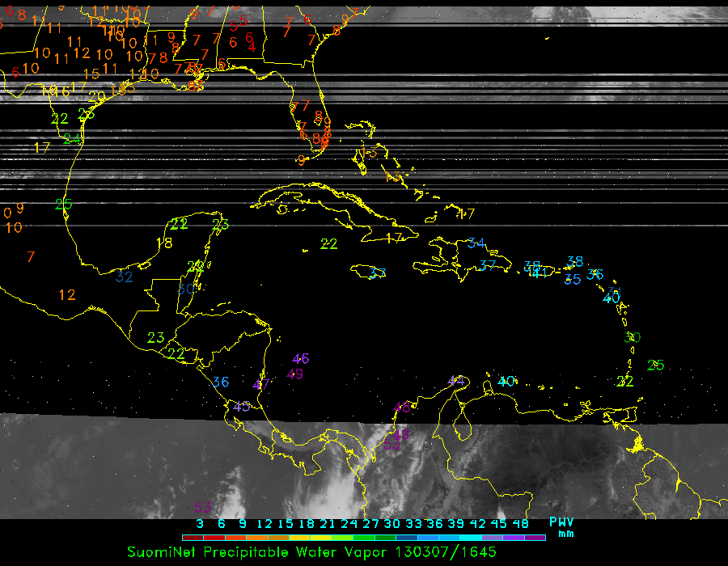Click the purple 44 value on Venezuela coast
This screenshot has width=728, height=566.
coord(457,381)
